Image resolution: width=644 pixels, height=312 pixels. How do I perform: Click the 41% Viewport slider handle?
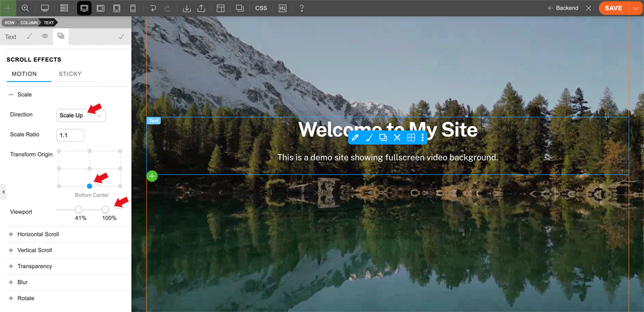coord(78,209)
